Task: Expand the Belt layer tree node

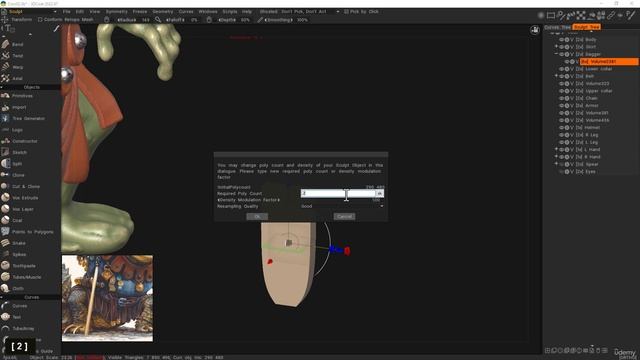Action: coord(556,76)
